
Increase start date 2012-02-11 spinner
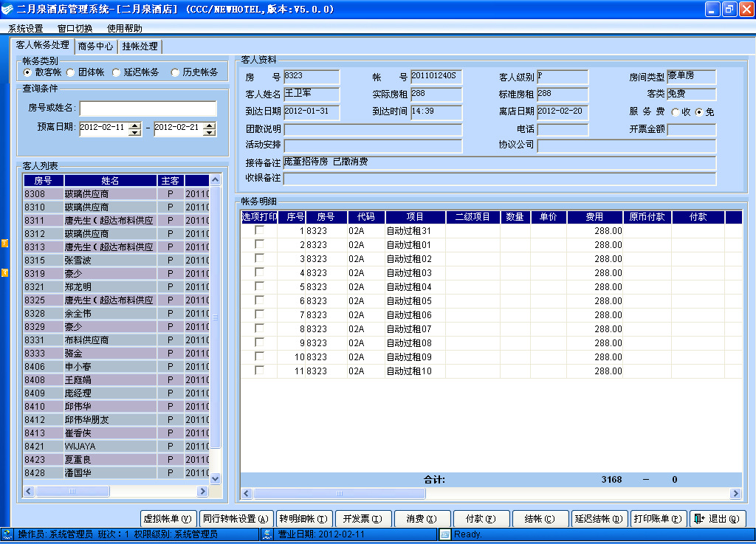click(135, 125)
